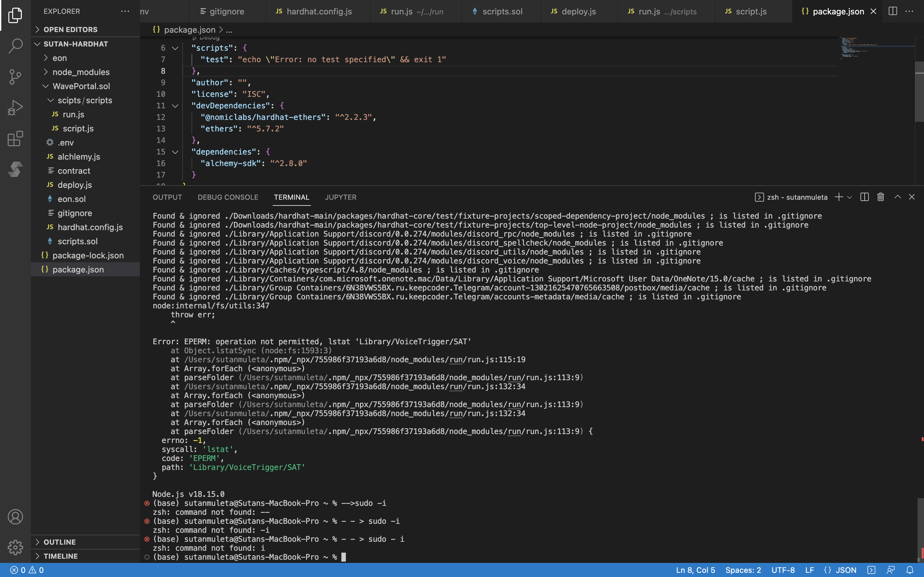This screenshot has width=924, height=577.
Task: Fold the scripts block on line 6
Action: pos(175,48)
